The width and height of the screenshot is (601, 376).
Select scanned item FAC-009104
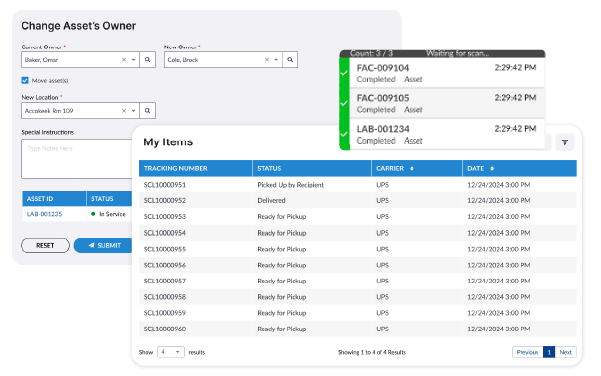point(447,73)
